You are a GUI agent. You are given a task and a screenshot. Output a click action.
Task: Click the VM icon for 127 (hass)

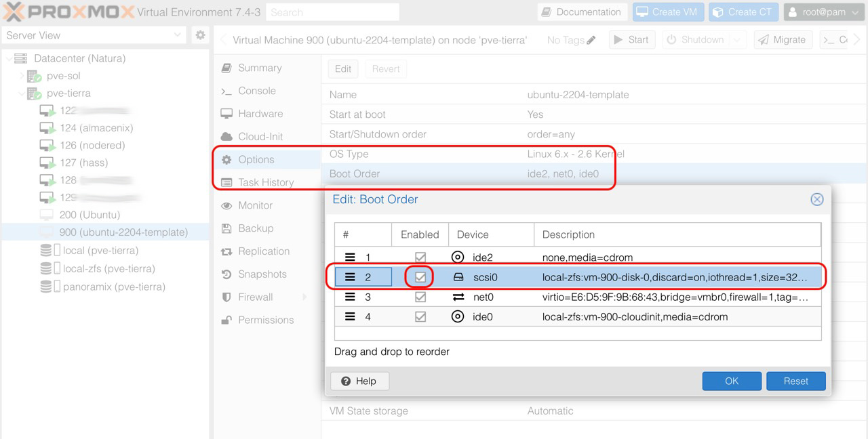47,163
